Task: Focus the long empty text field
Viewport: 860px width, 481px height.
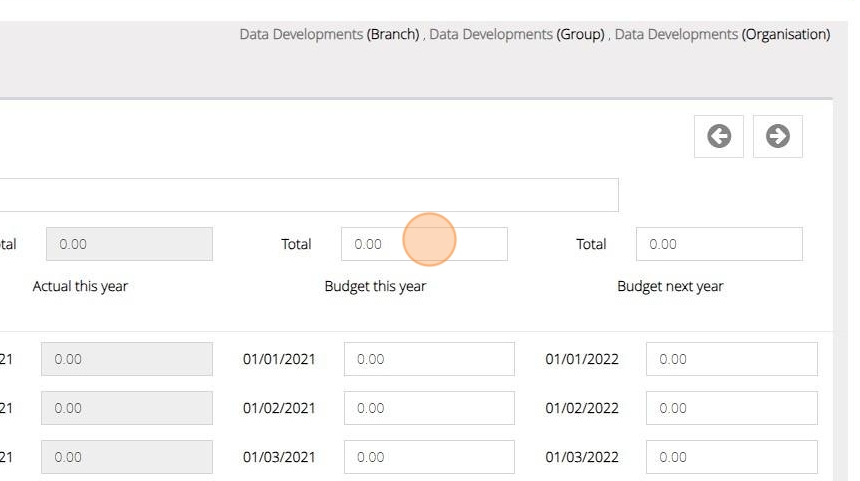Action: 308,195
